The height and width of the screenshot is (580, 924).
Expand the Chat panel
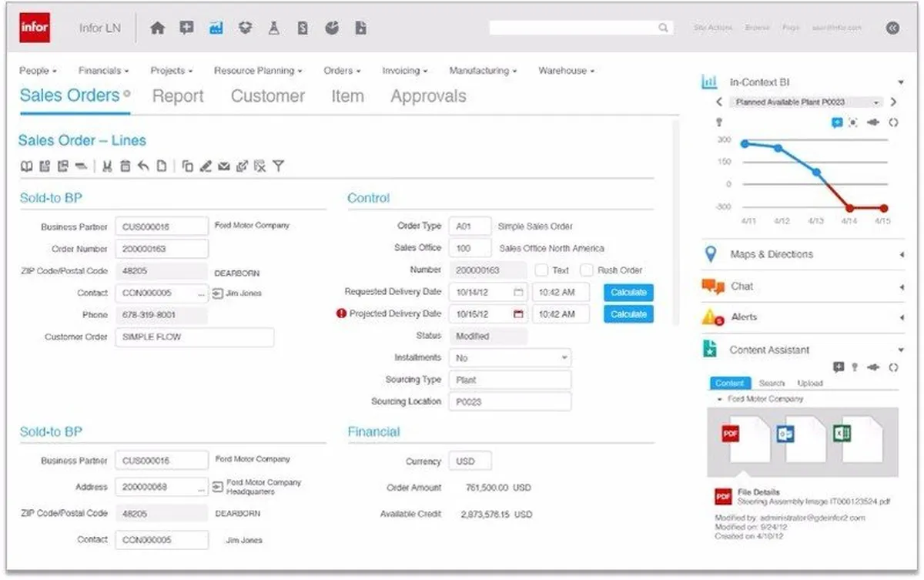pyautogui.click(x=803, y=287)
